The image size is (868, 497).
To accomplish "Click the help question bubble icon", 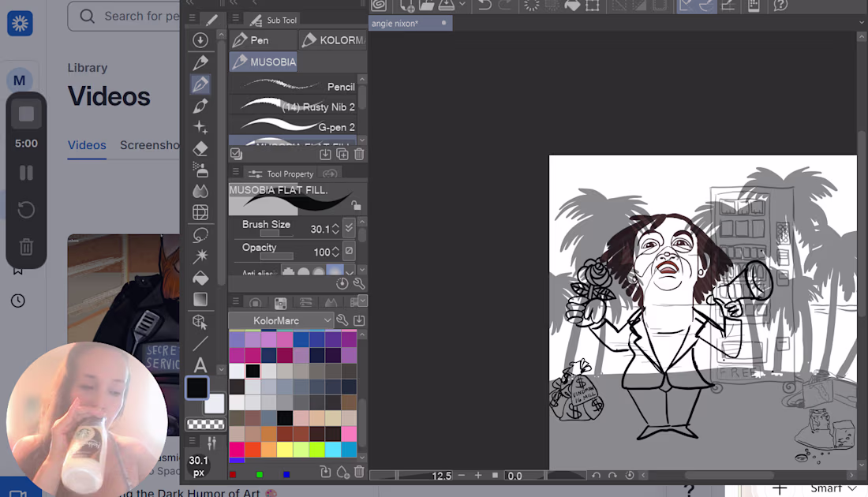I will click(x=780, y=6).
